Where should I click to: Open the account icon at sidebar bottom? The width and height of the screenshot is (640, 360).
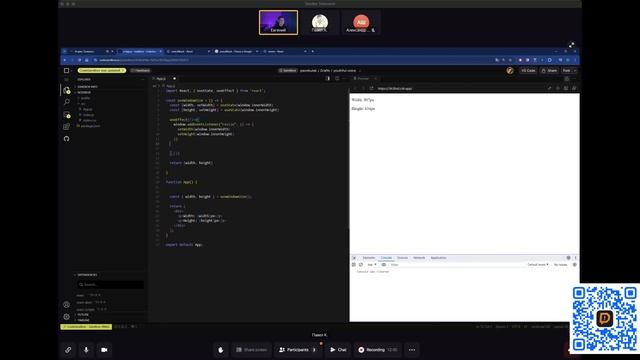(67, 304)
